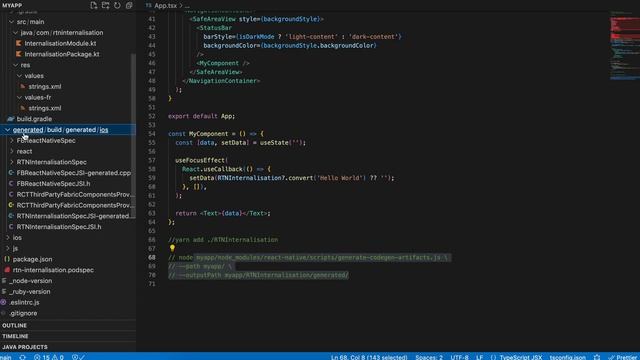Click the status bar icon left of Prettier

597,357
